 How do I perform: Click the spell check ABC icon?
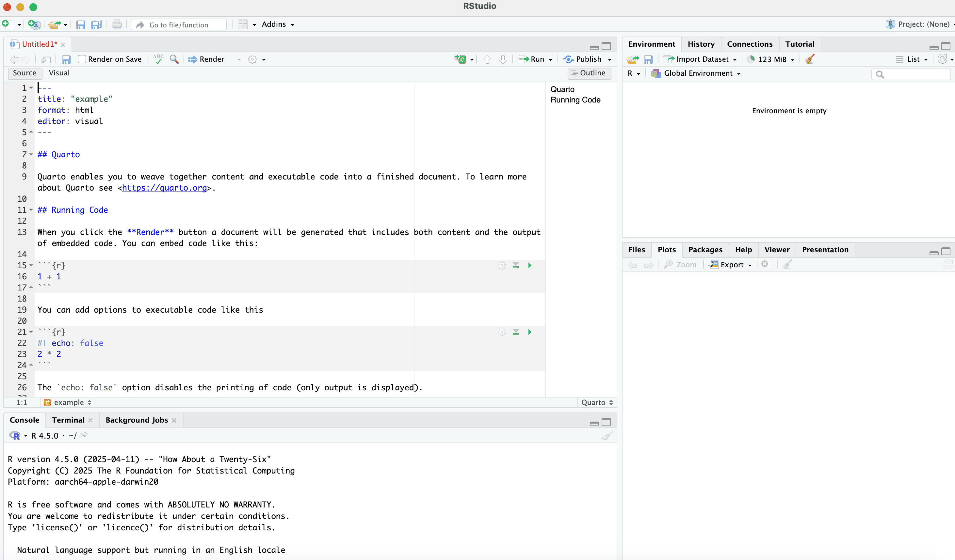coord(158,59)
